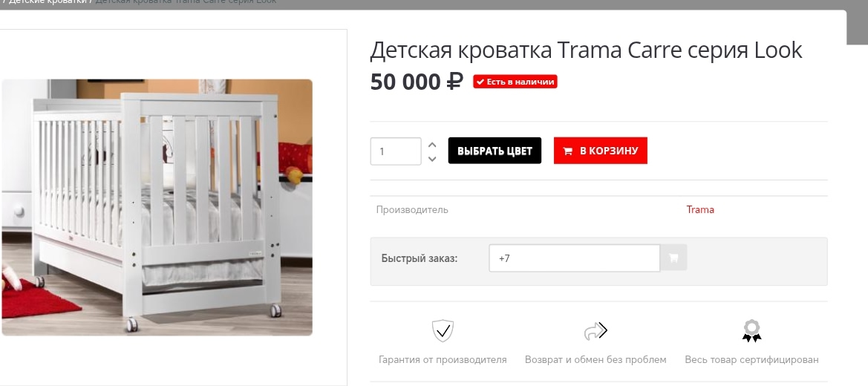Open the white crib product photo

[157, 207]
